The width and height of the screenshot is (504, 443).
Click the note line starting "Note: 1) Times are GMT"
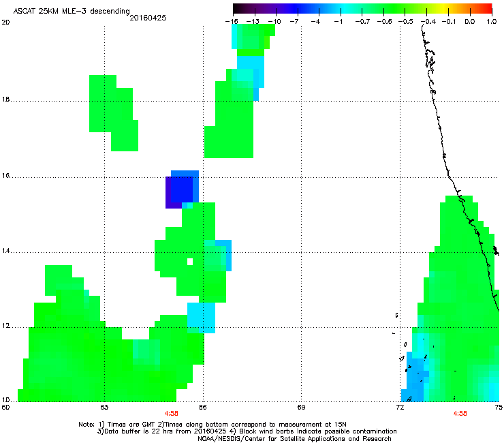pos(212,425)
